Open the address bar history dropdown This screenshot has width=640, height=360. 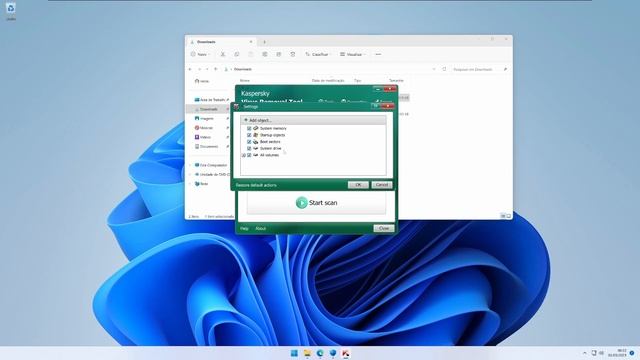point(434,69)
